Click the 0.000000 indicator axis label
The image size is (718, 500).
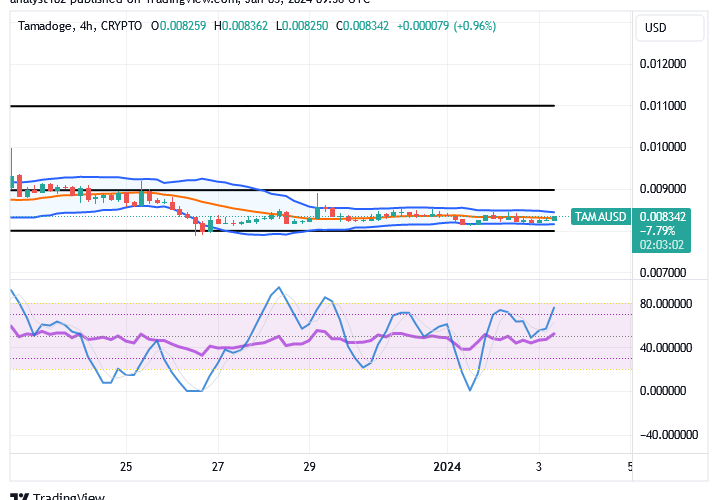tap(663, 391)
